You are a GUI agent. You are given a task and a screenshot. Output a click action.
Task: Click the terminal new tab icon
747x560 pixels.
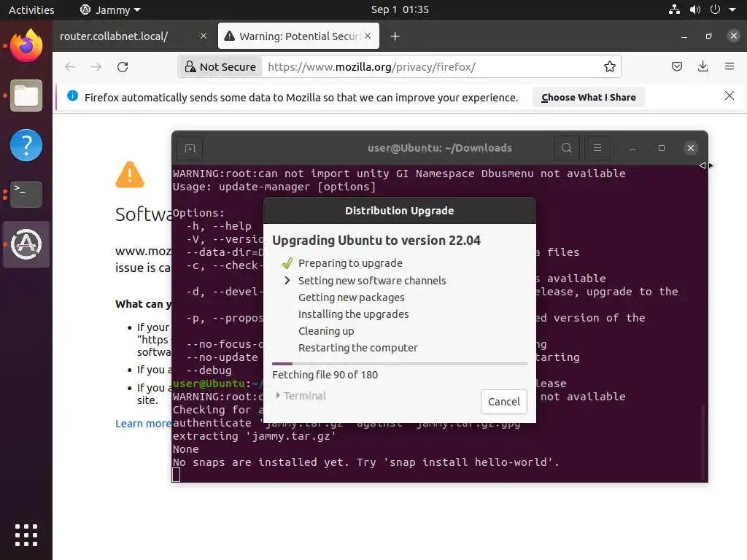190,149
